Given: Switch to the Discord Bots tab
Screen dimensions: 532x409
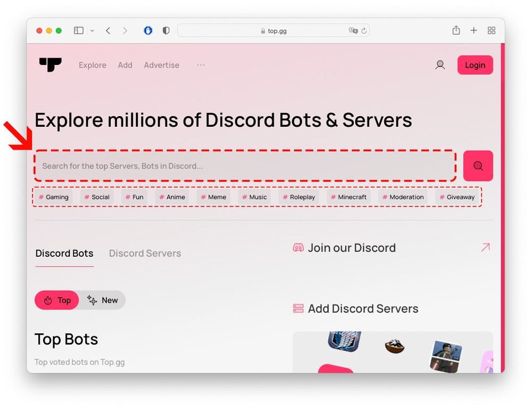Looking at the screenshot, I should (64, 253).
